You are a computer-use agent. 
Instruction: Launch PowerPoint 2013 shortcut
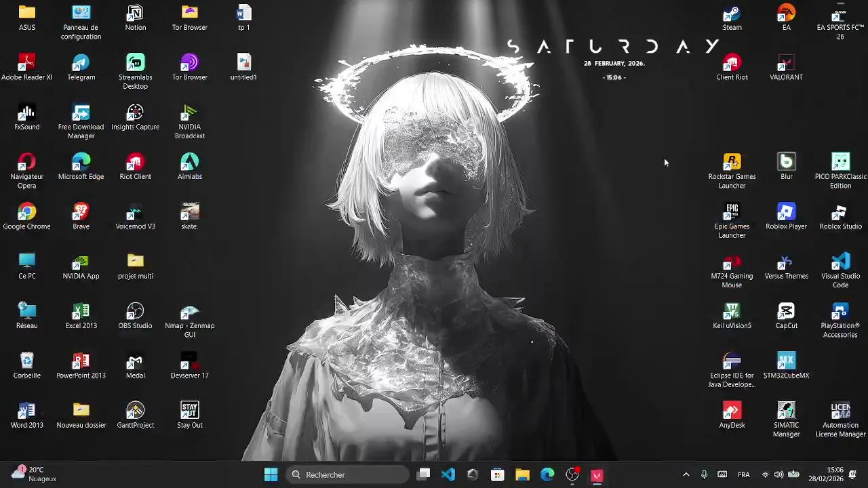81,365
